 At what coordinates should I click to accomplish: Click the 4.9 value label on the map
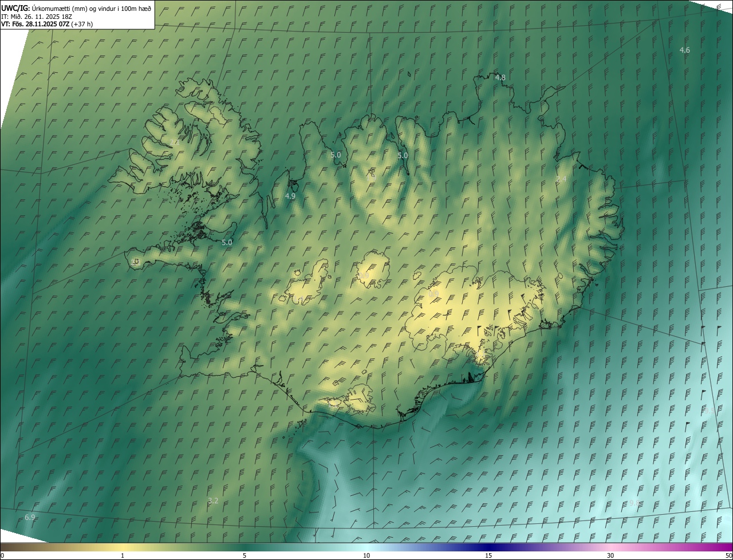click(x=290, y=196)
